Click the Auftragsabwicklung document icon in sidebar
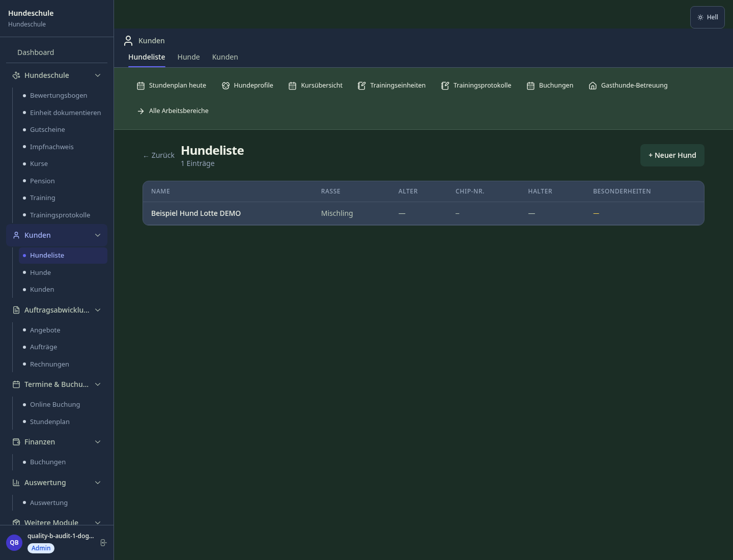 (x=16, y=310)
